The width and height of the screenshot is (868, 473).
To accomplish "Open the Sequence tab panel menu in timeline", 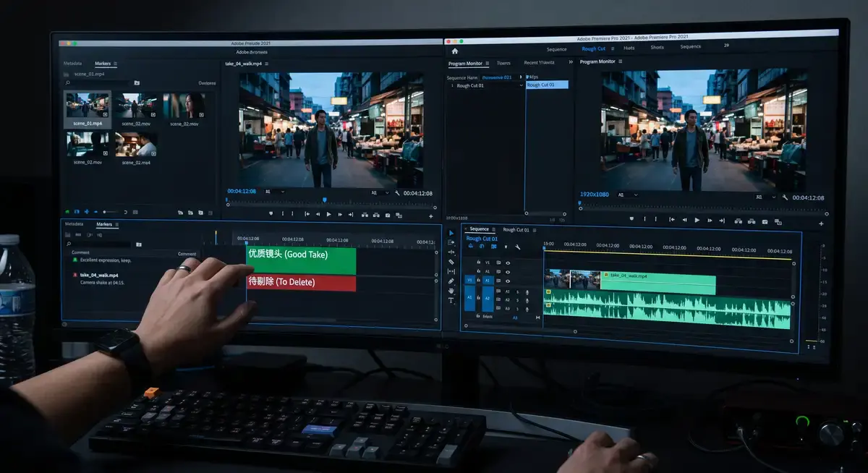I will 493,229.
